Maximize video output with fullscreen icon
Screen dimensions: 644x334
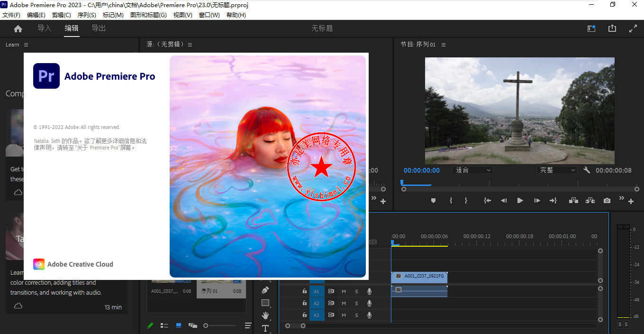pyautogui.click(x=633, y=28)
